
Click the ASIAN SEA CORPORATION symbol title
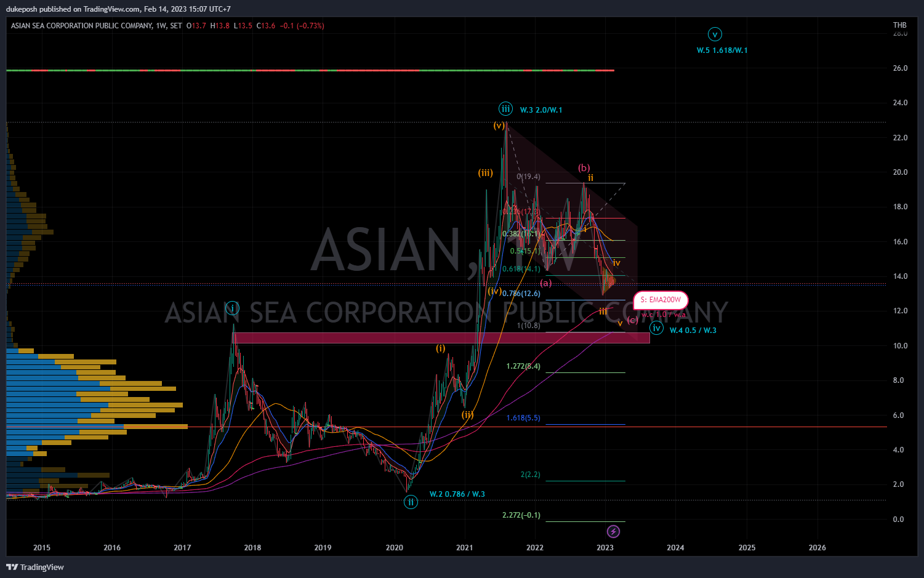coord(82,26)
